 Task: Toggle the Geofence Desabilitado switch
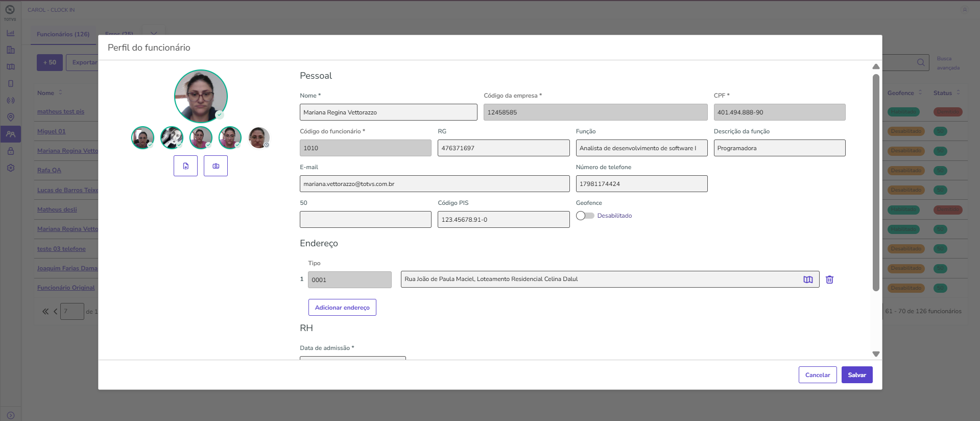pos(585,216)
